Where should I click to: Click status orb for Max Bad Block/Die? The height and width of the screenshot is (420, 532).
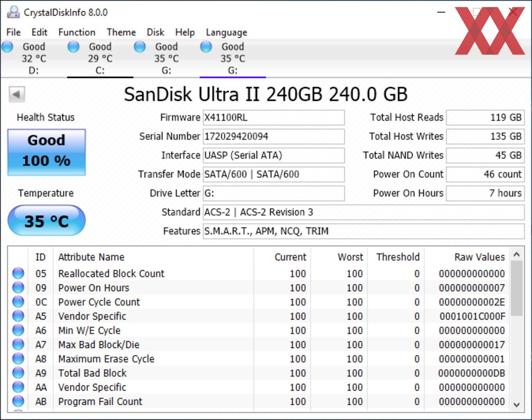point(18,344)
